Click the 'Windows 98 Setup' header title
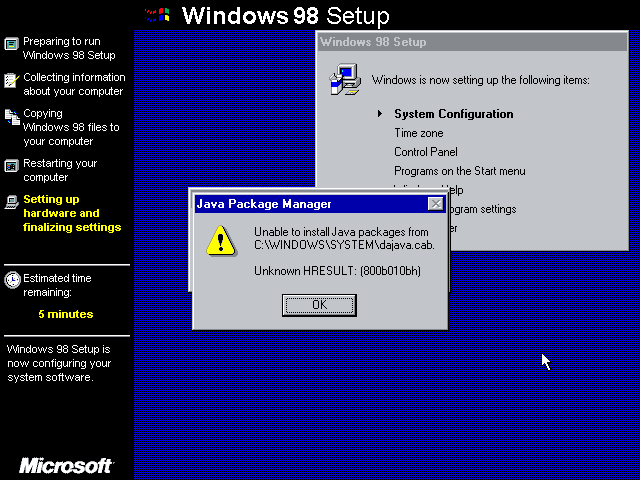The width and height of the screenshot is (640, 480). pyautogui.click(x=285, y=16)
